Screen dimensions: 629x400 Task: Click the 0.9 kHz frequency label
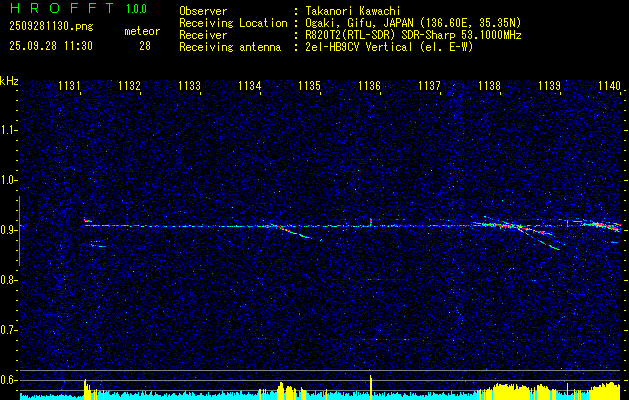coord(9,230)
